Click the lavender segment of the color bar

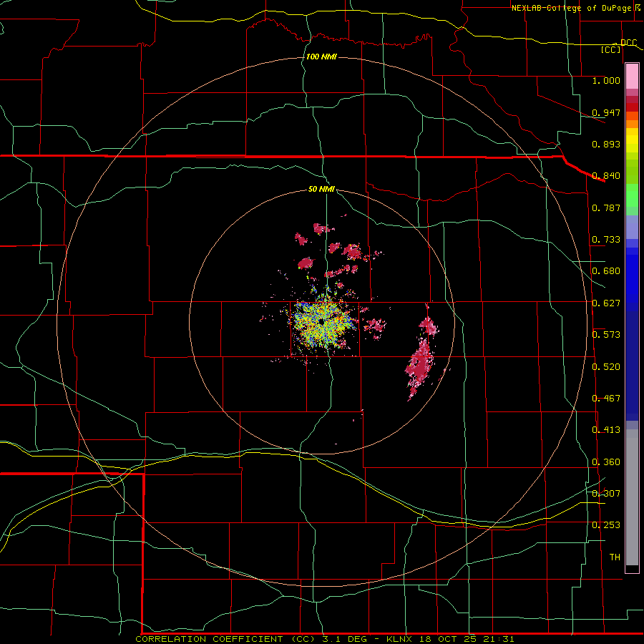coord(632,227)
